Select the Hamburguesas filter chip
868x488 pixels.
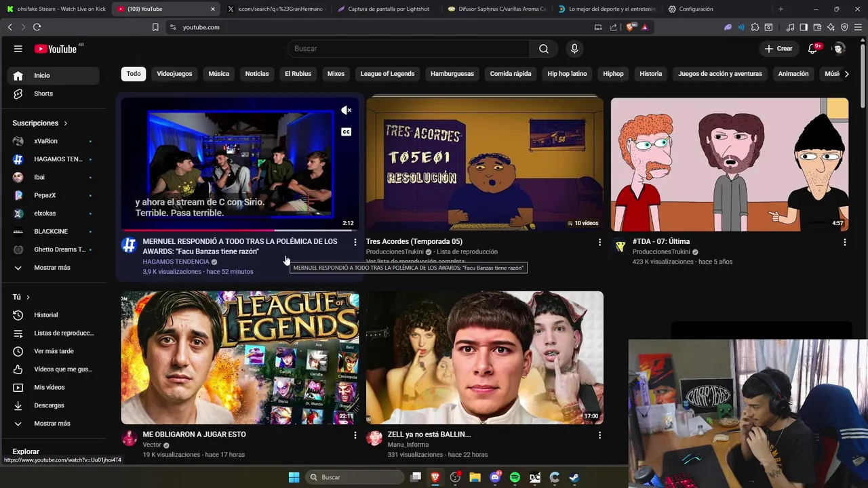[452, 74]
